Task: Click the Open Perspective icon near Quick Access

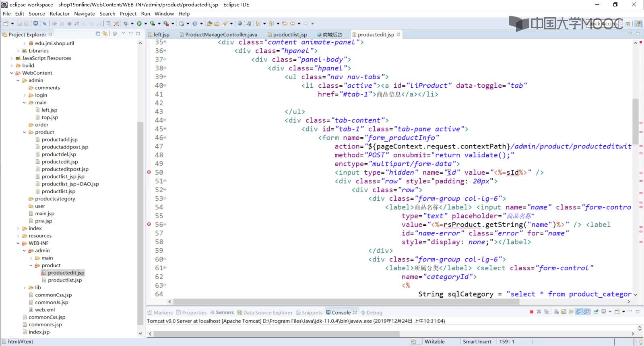Action: point(628,24)
